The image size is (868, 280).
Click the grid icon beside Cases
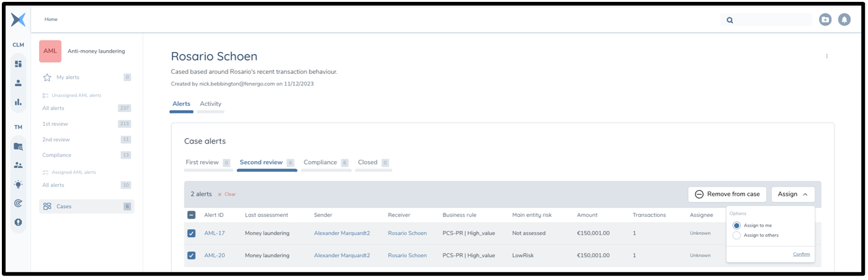coord(47,206)
